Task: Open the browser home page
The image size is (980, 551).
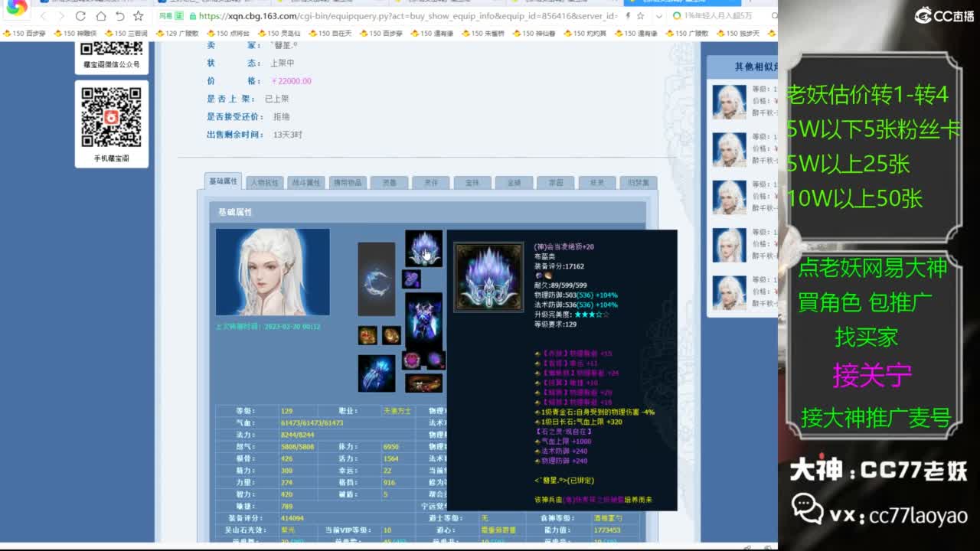Action: click(x=101, y=15)
